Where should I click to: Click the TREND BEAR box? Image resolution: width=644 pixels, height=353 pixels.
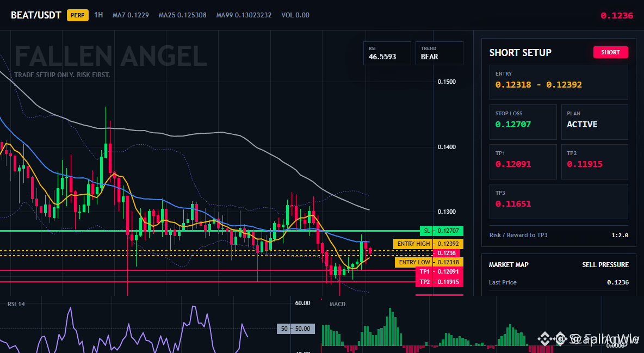[x=439, y=53]
